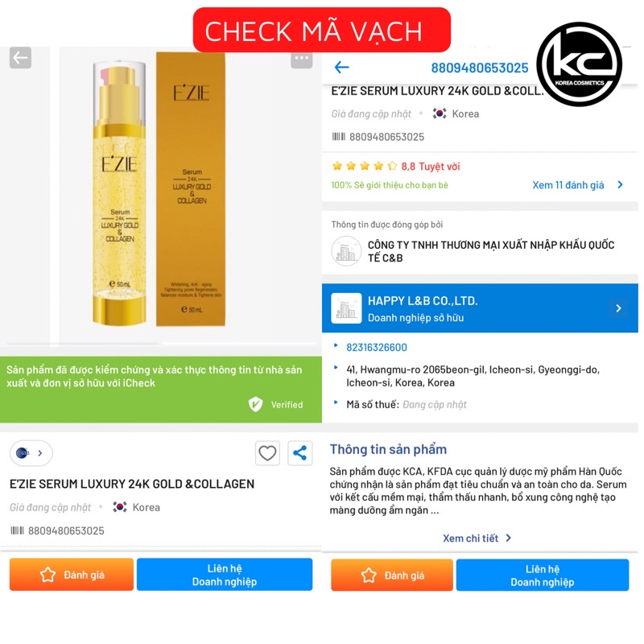
Task: Call phone number 82316326600
Action: [x=376, y=348]
